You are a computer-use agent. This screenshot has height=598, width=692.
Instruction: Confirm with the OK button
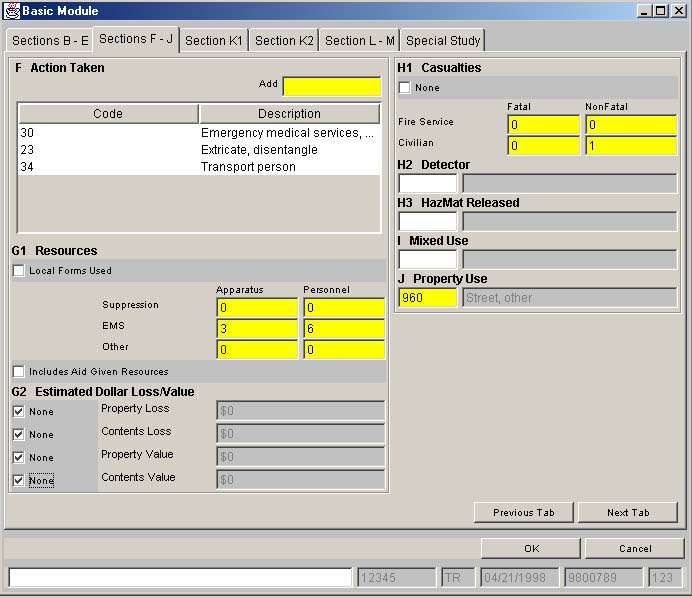pos(531,548)
